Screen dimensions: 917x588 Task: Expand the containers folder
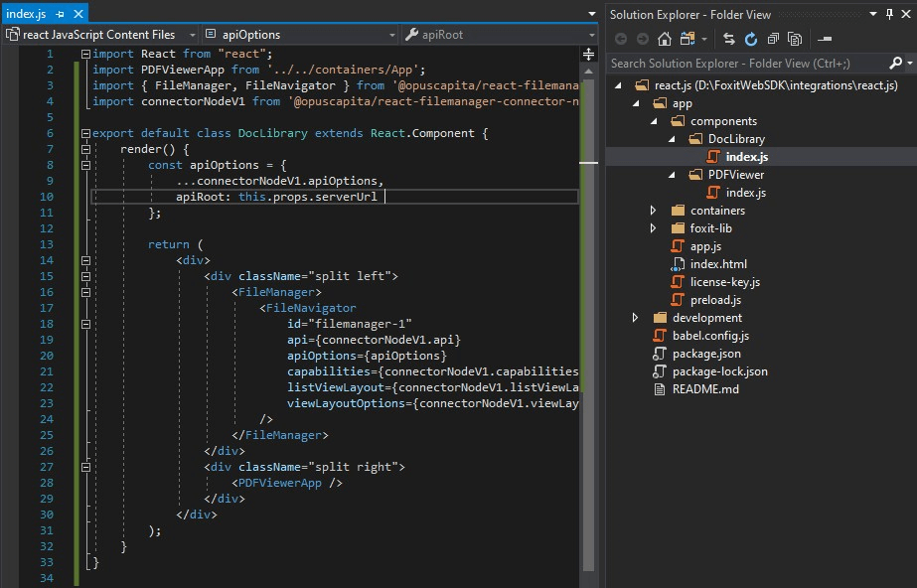point(654,211)
